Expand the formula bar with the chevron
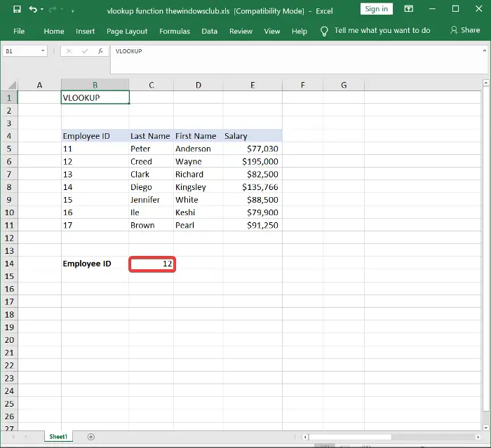The image size is (491, 448). click(485, 50)
